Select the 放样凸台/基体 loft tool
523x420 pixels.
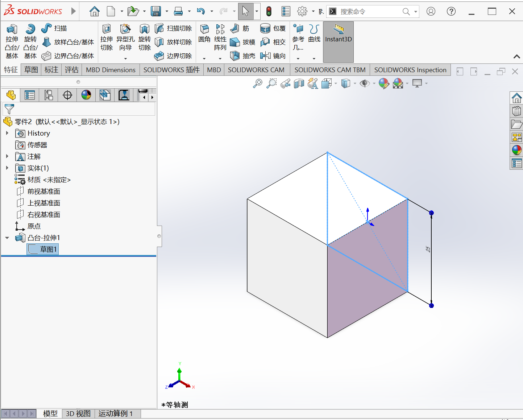click(x=68, y=42)
